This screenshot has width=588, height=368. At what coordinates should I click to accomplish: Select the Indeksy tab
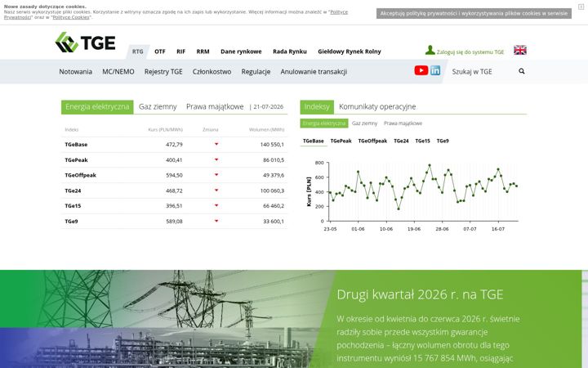(x=317, y=106)
